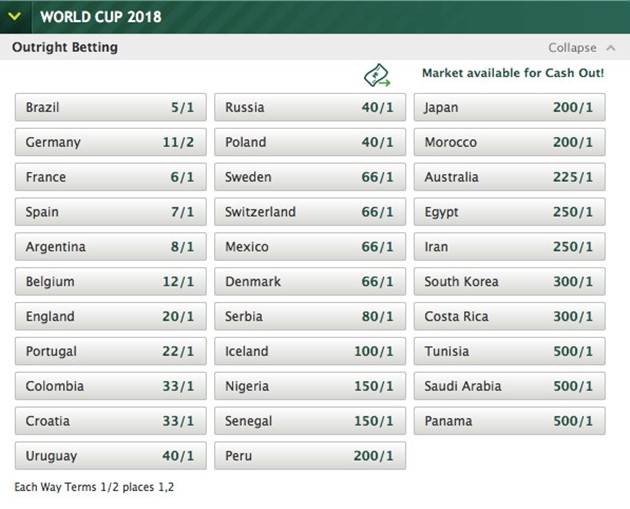The width and height of the screenshot is (630, 509).
Task: Choose Russia at 40/1
Action: point(310,108)
